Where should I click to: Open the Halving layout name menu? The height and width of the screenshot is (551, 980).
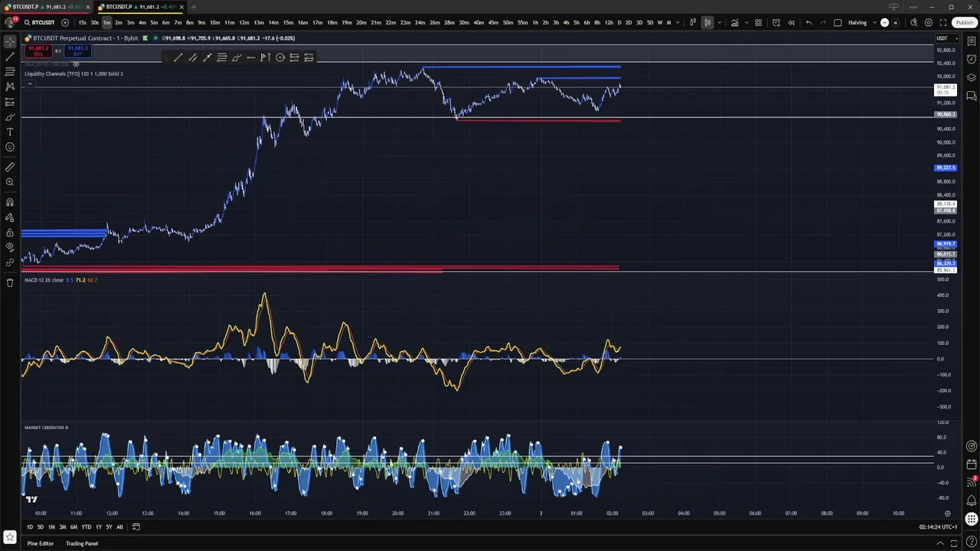pos(862,23)
